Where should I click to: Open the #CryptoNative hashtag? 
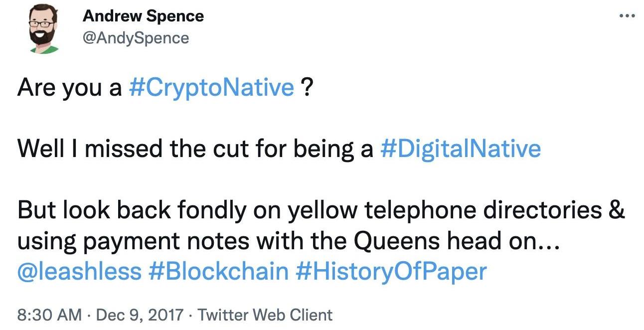tap(211, 88)
